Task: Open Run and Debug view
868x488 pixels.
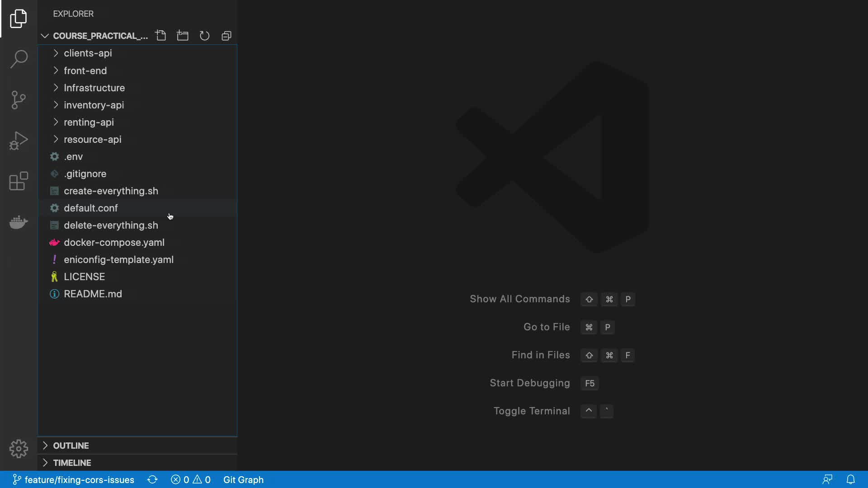Action: [x=19, y=141]
